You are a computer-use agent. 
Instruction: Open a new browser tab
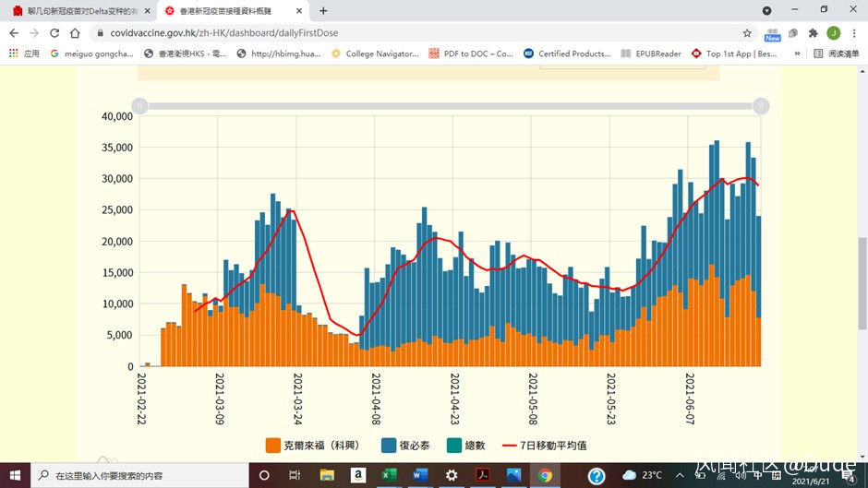pos(323,11)
